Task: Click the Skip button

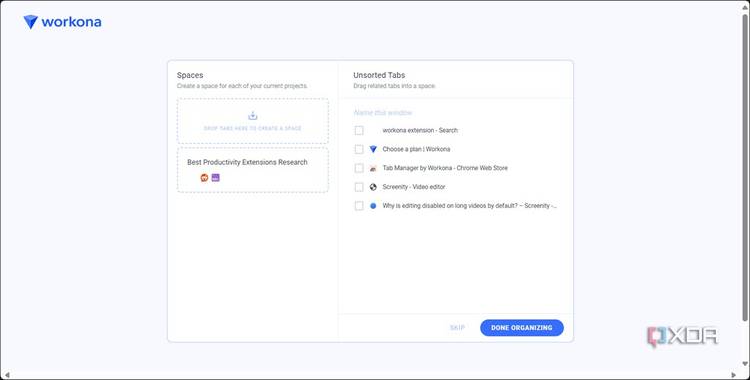Action: [457, 328]
